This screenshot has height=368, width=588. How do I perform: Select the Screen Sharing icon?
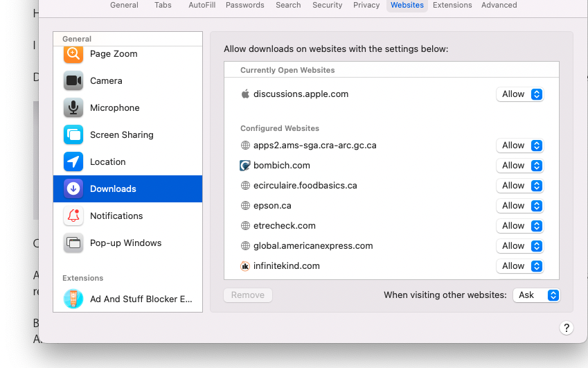click(x=73, y=135)
